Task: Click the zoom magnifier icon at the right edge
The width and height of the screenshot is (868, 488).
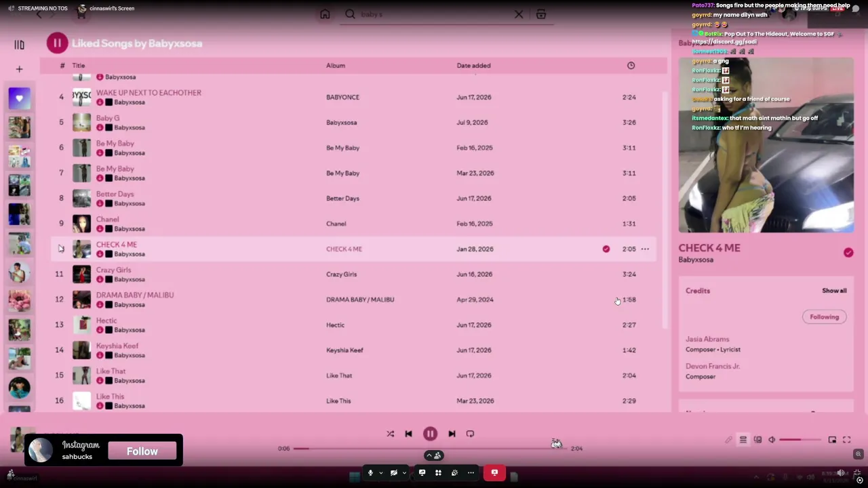Action: point(858,454)
